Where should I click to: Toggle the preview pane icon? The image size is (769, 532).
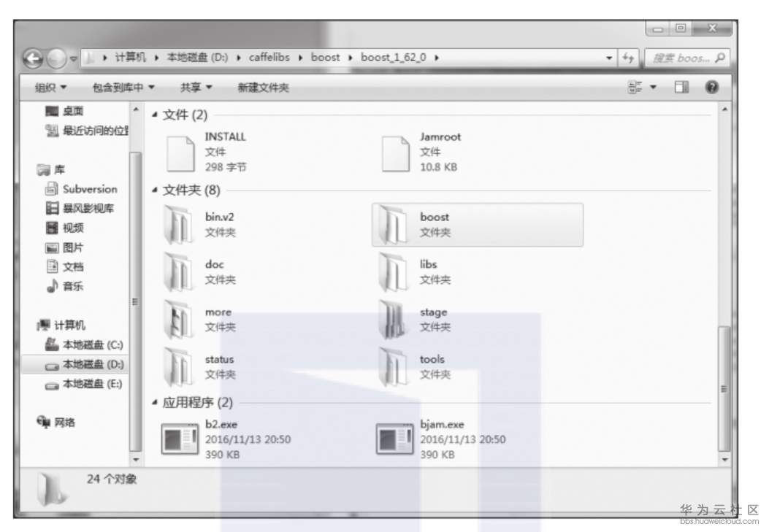click(x=681, y=87)
